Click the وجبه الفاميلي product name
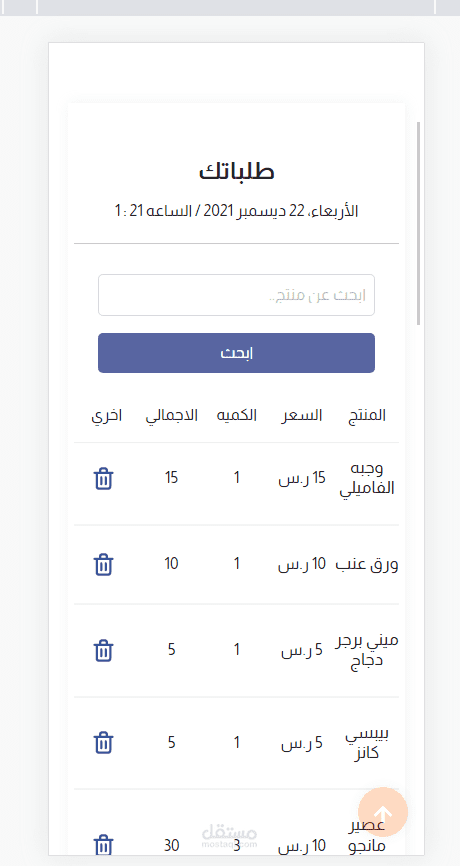This screenshot has height=866, width=460. [367, 478]
